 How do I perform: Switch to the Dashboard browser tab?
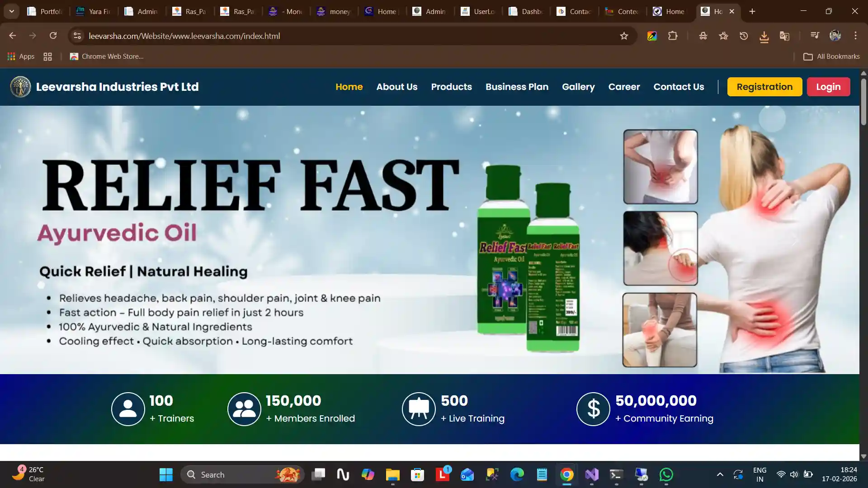(526, 11)
